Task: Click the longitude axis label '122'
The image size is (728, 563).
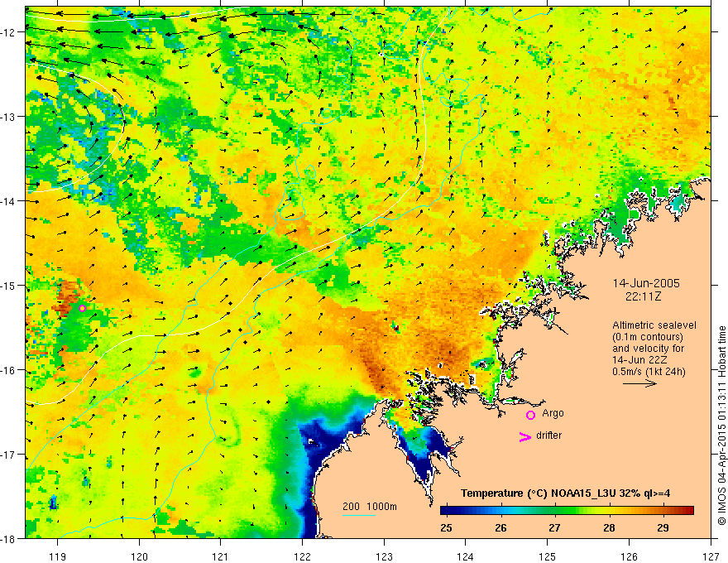Action: pyautogui.click(x=302, y=556)
